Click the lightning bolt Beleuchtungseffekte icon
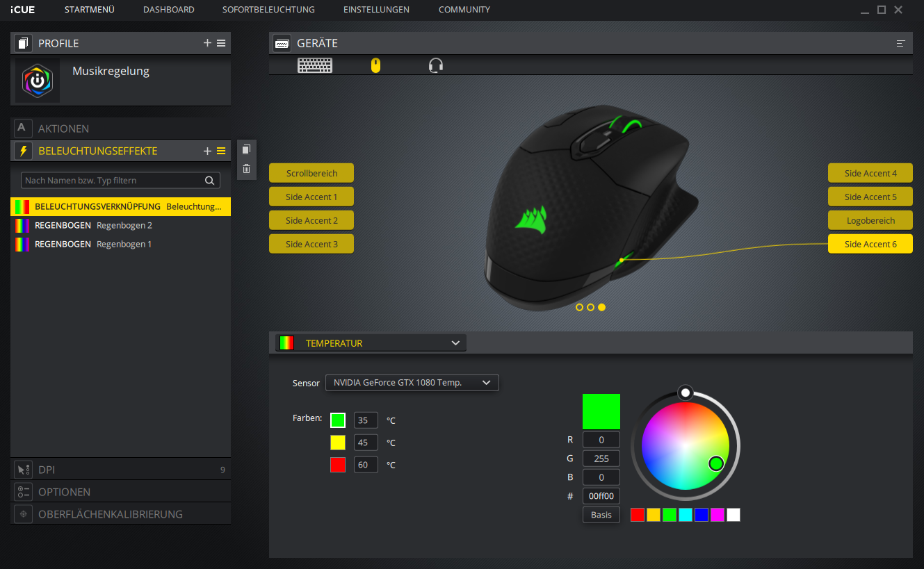Screen dimensions: 924x569 coord(23,151)
